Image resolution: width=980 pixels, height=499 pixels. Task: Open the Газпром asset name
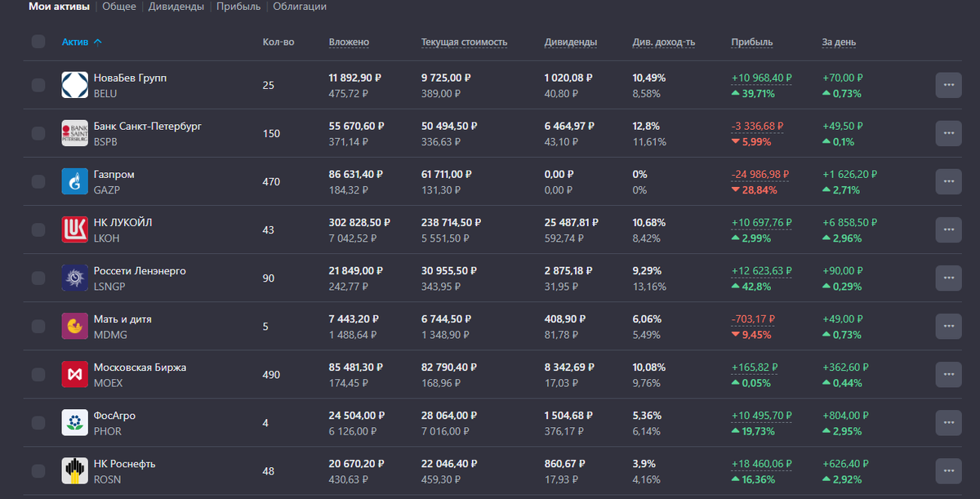[x=114, y=174]
